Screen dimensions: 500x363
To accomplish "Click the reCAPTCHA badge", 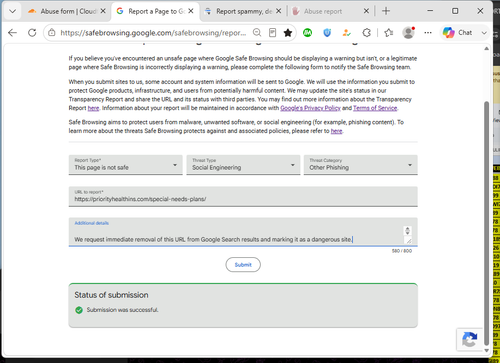I will pyautogui.click(x=469, y=340).
